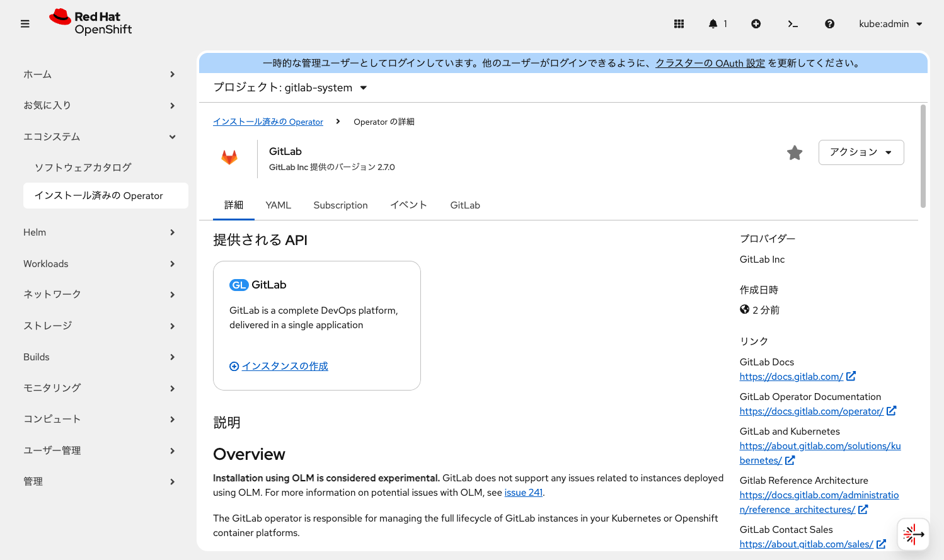This screenshot has height=560, width=944.
Task: Open the quick create plus icon
Action: point(756,23)
